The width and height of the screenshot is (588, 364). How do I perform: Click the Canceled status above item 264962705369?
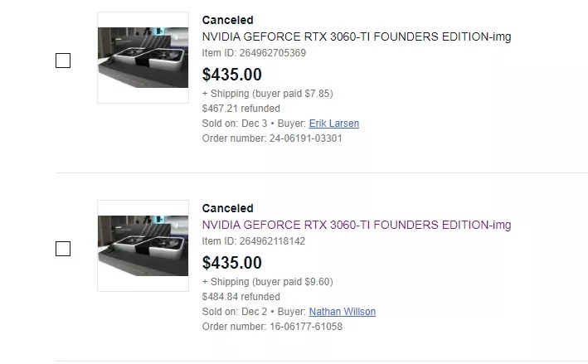[x=228, y=20]
